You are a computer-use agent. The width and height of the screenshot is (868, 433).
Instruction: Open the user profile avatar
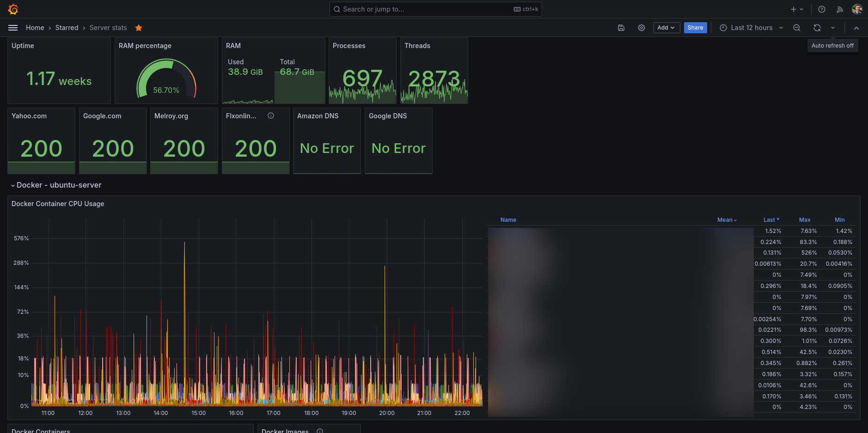point(857,9)
